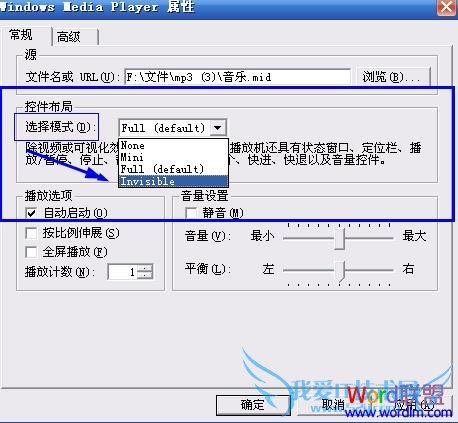Screen dimensions: 458x423
Task: Increase 播放计数 with the up spinner
Action: pos(145,268)
